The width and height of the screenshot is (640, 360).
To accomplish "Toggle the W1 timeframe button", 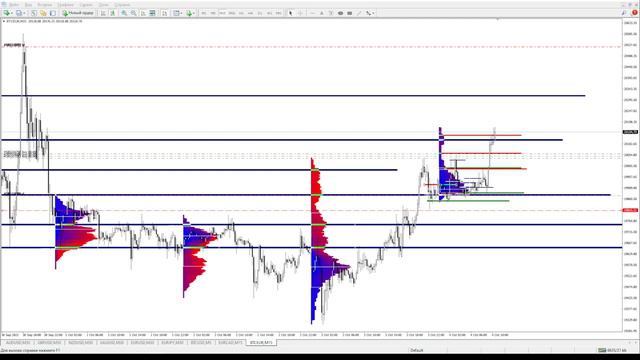I will click(269, 13).
